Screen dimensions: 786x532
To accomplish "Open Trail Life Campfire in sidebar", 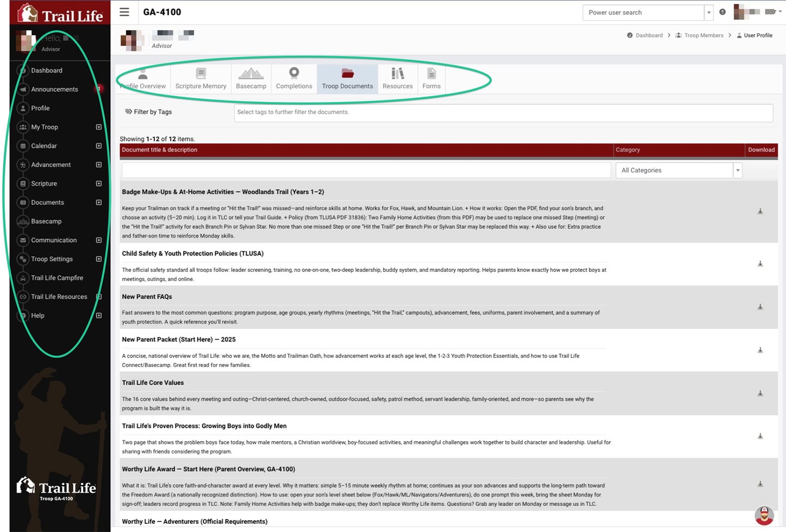I will point(57,278).
